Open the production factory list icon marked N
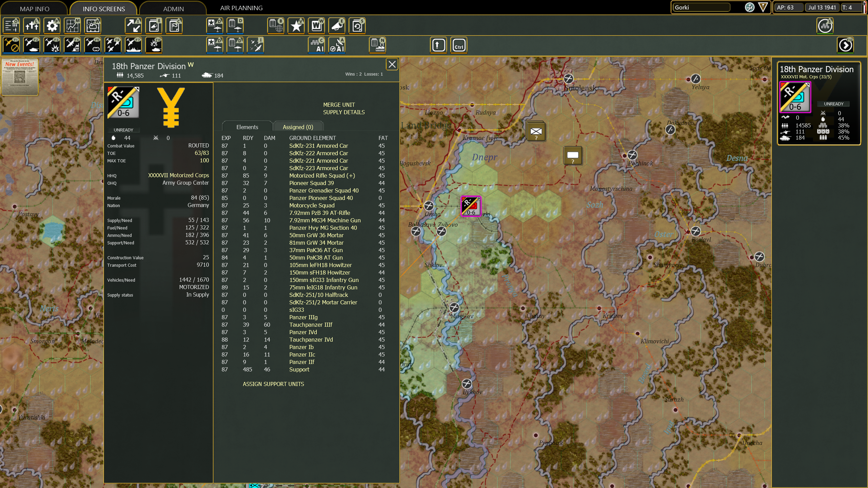 coord(378,45)
